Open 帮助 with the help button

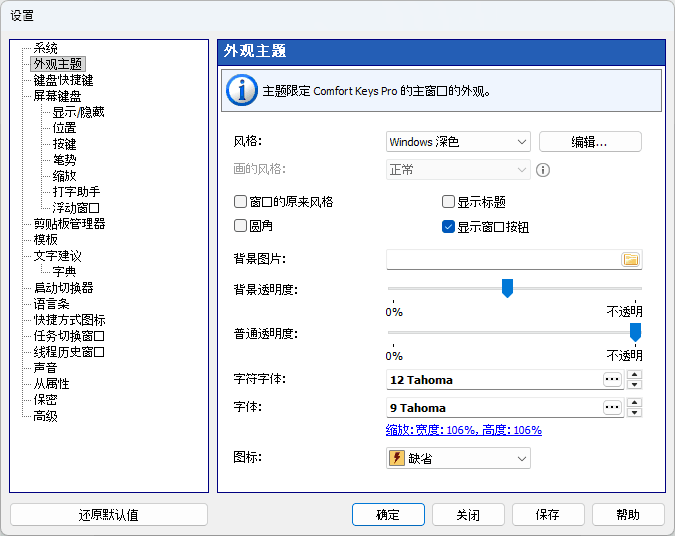coord(628,514)
